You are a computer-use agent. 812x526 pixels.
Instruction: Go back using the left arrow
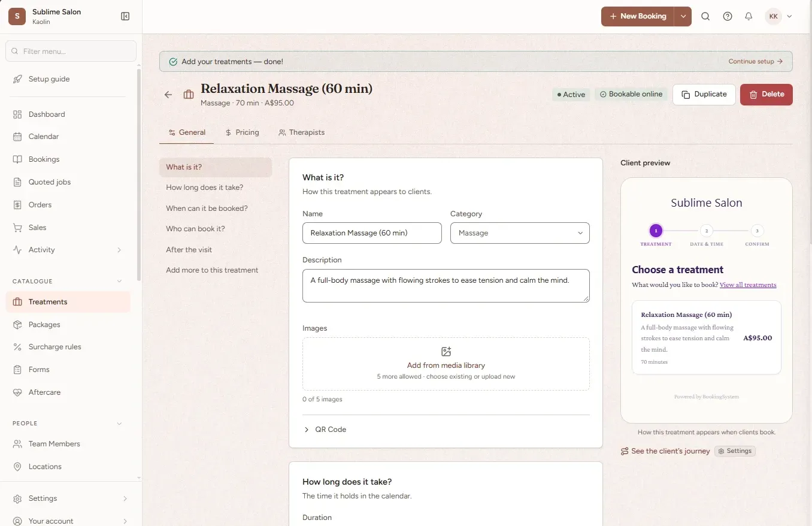[168, 95]
